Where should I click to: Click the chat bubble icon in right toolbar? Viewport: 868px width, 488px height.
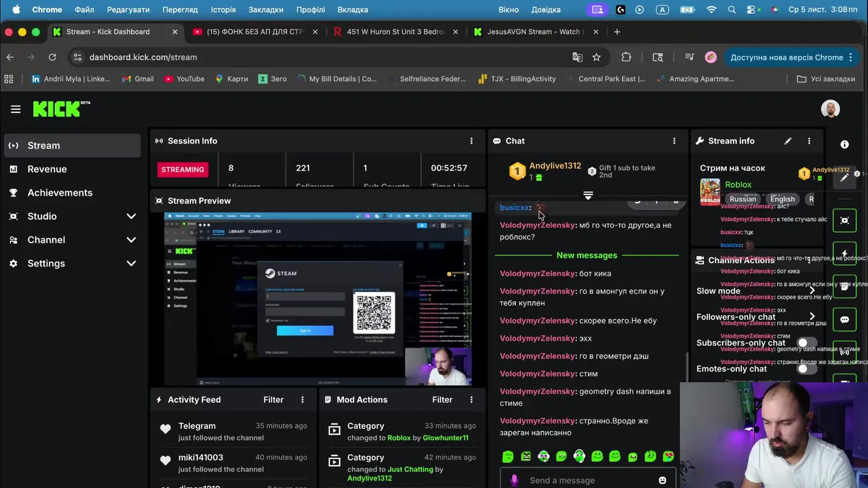point(844,319)
